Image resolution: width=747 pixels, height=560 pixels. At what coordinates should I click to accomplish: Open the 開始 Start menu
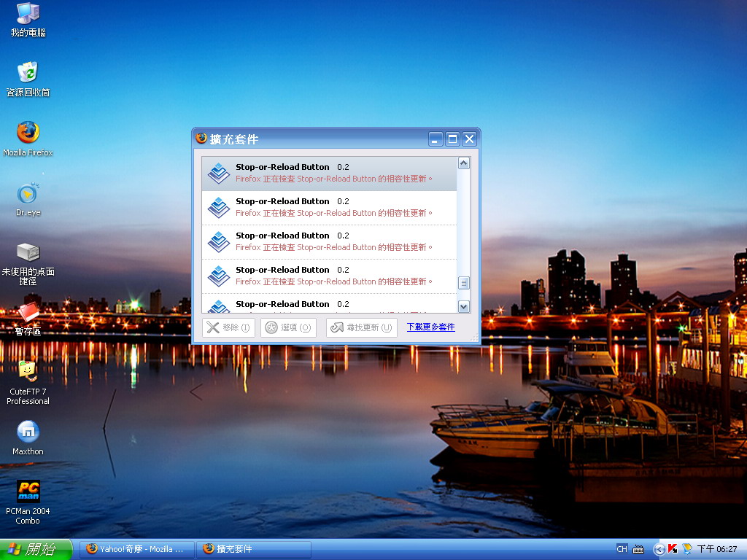coord(36,550)
